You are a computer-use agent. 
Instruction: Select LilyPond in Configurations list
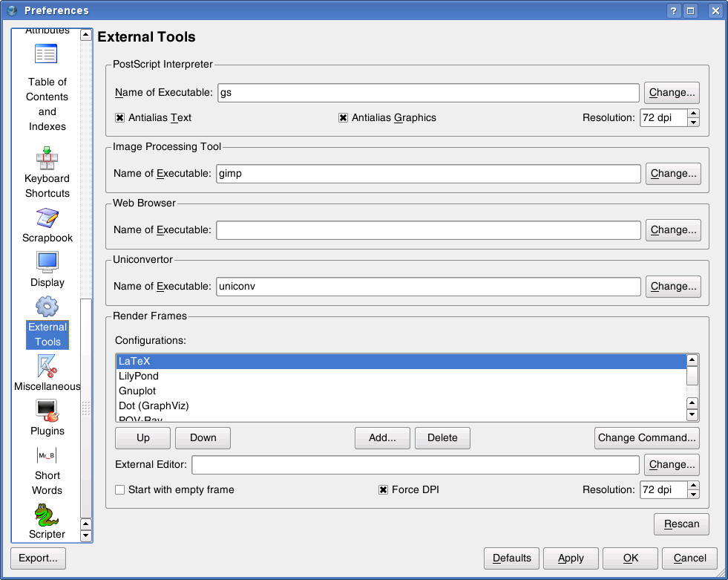pos(139,377)
